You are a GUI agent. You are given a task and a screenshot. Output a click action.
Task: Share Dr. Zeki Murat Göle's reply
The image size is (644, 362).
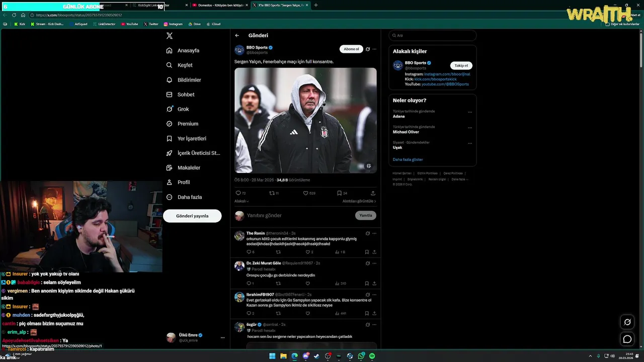click(374, 284)
